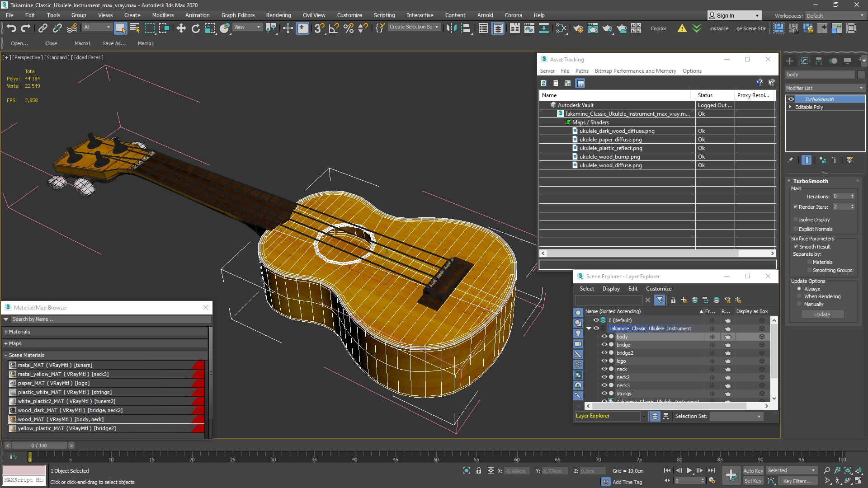Image resolution: width=868 pixels, height=488 pixels.
Task: Click the time slider 0 / 100 handle
Action: tap(39, 446)
